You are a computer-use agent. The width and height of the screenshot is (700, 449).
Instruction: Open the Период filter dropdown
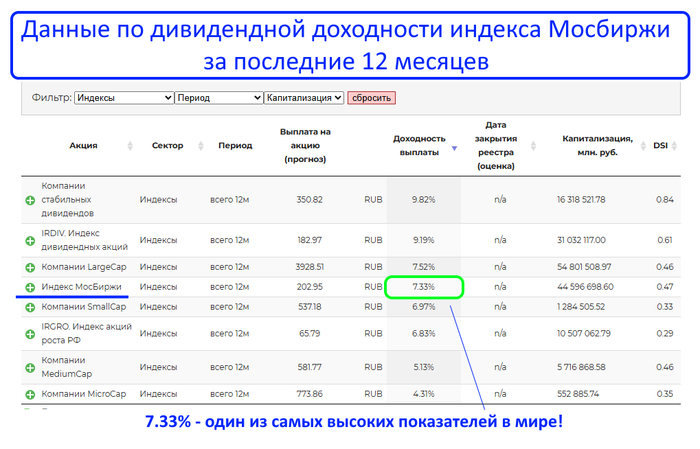point(218,98)
